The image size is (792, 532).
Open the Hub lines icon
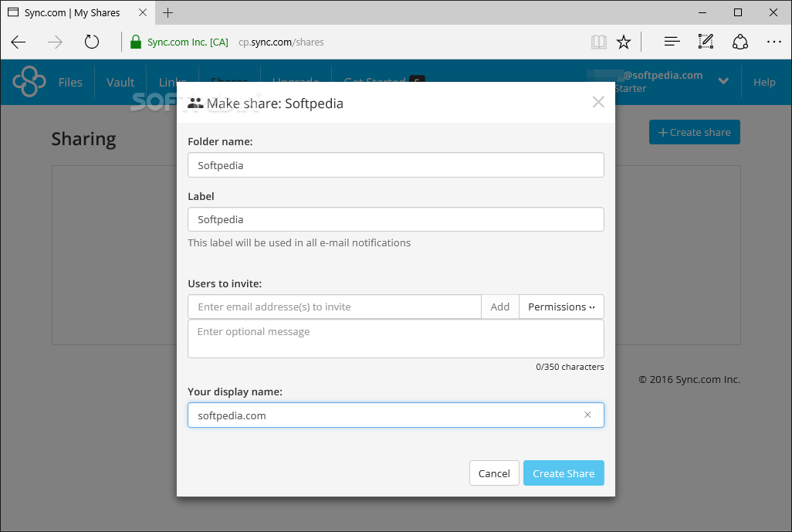tap(672, 42)
